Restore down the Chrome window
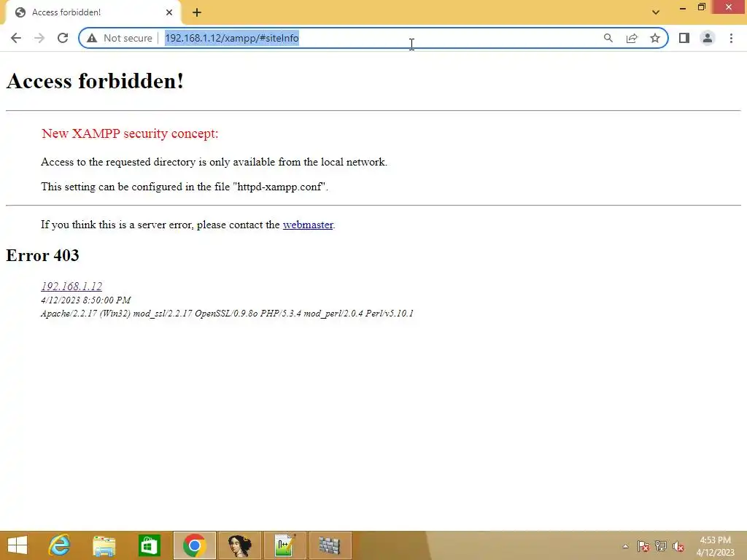Screen dimensions: 747x560 coord(701,7)
